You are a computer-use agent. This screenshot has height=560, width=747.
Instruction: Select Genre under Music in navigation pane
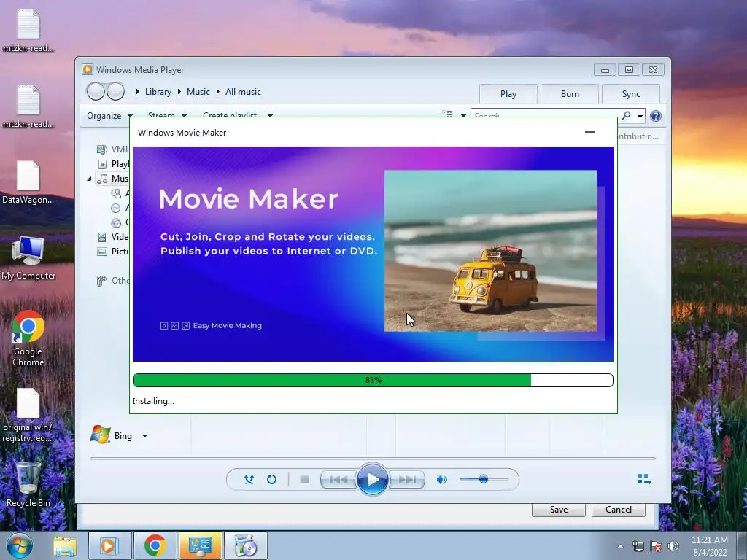[120, 222]
